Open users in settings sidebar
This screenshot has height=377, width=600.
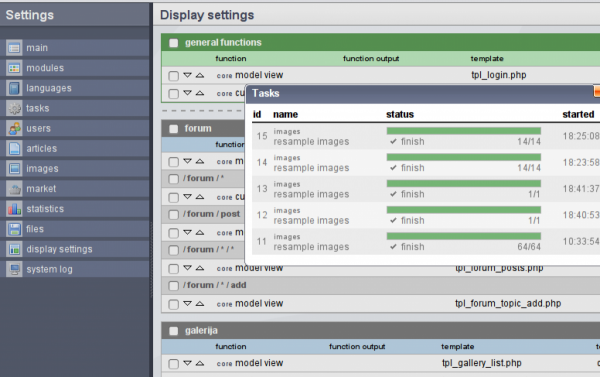pyautogui.click(x=38, y=129)
